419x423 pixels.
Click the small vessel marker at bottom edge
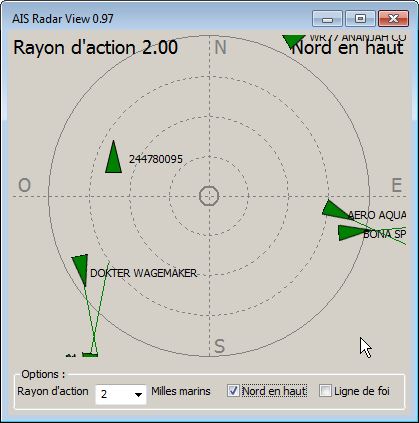[x=90, y=354]
